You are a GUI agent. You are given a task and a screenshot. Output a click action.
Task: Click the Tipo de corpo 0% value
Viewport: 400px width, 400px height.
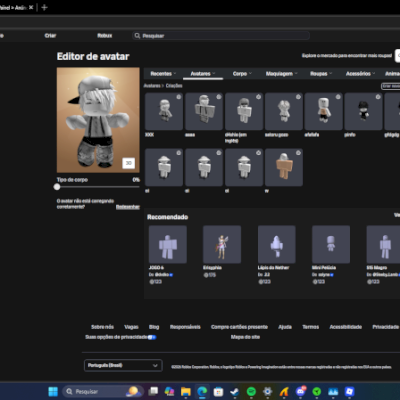[136, 180]
